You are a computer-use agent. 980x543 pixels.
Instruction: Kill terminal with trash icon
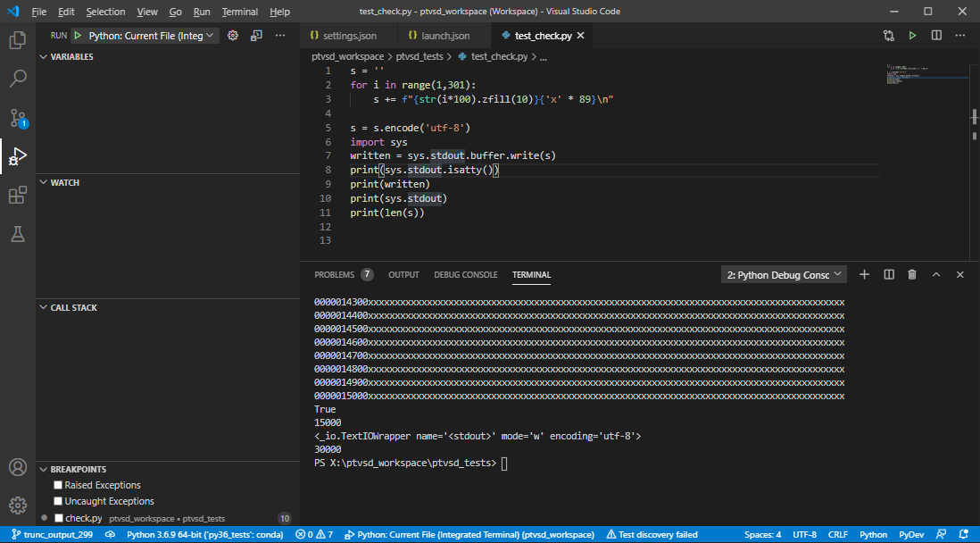(x=912, y=275)
